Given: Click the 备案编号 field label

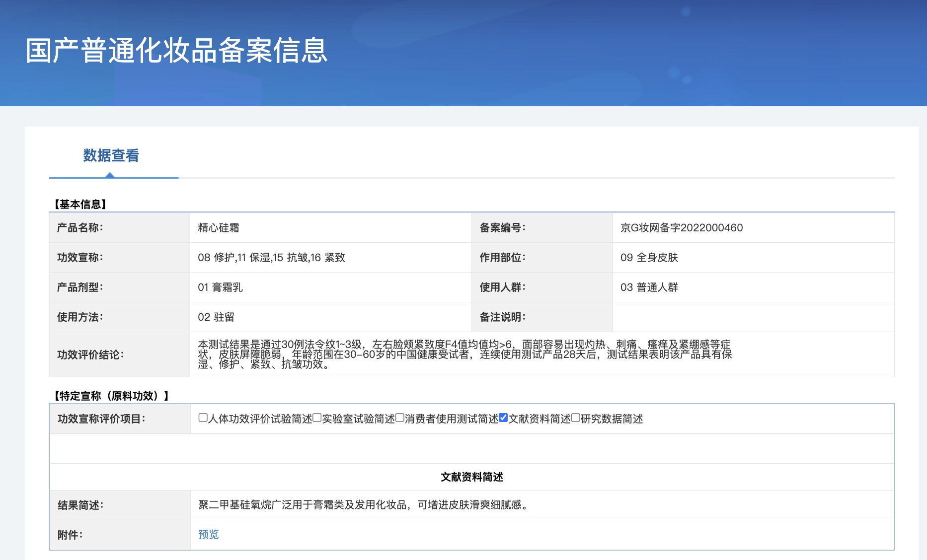Looking at the screenshot, I should point(503,228).
